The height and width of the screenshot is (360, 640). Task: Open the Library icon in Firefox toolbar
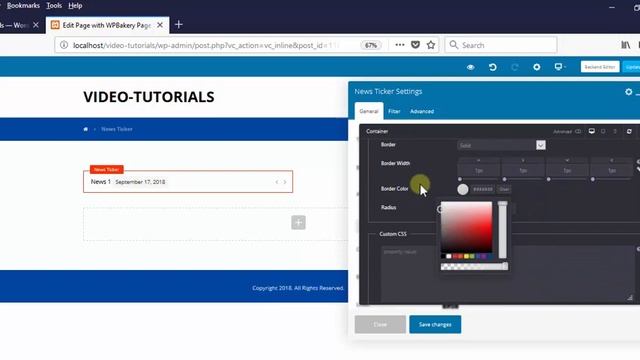(x=625, y=45)
